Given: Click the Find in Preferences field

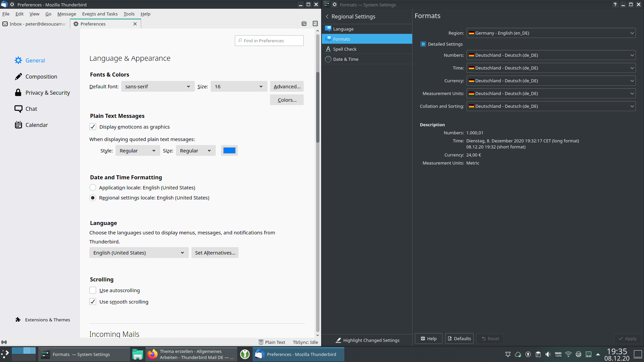Looking at the screenshot, I should [x=269, y=41].
